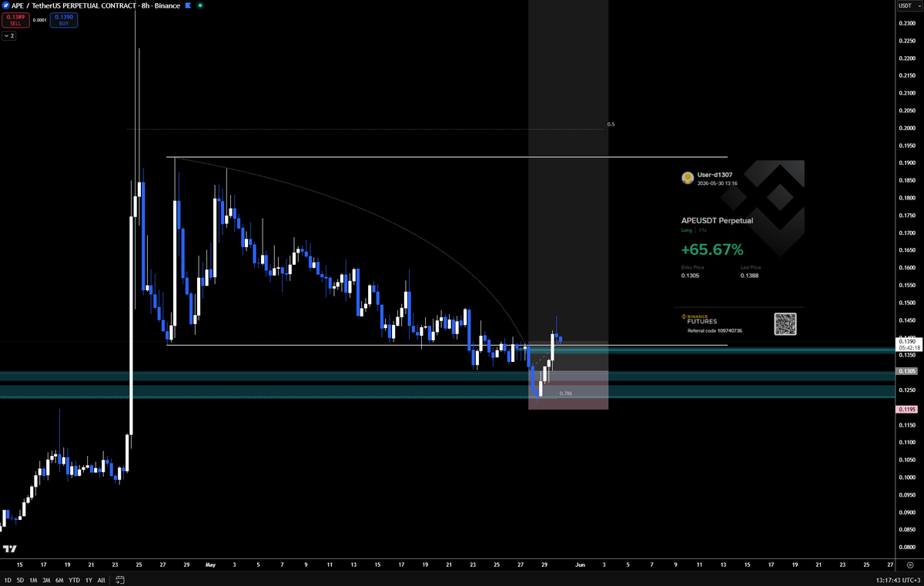Click the blue flag icon beside Binance
Screen dimensions: 924x586
[188, 5]
